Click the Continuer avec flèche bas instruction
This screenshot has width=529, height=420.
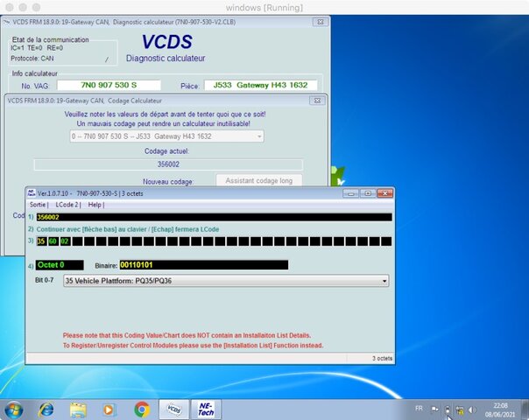point(128,229)
